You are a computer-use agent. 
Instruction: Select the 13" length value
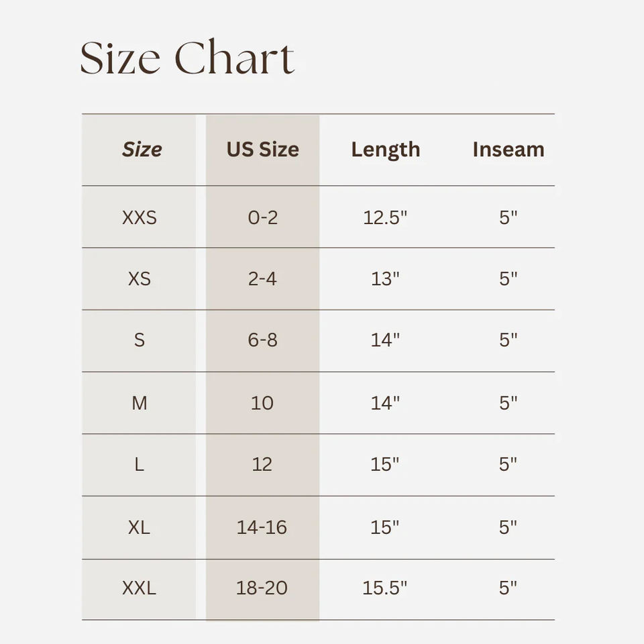point(385,279)
